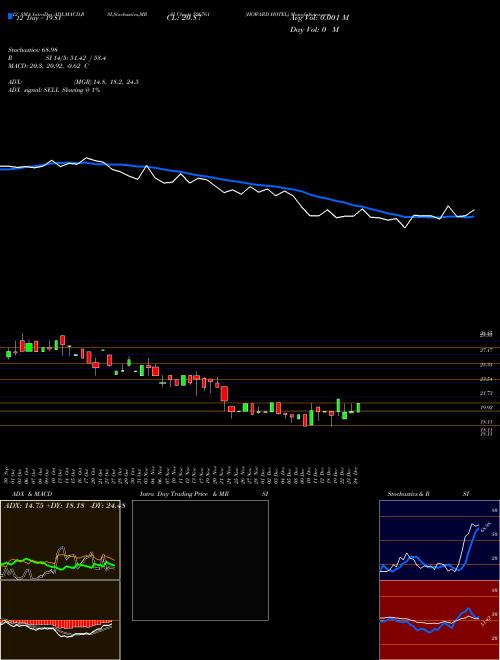Select the 'ADX signal: SELL' text
Viewport: 500px width, 660px height.
pos(34,90)
